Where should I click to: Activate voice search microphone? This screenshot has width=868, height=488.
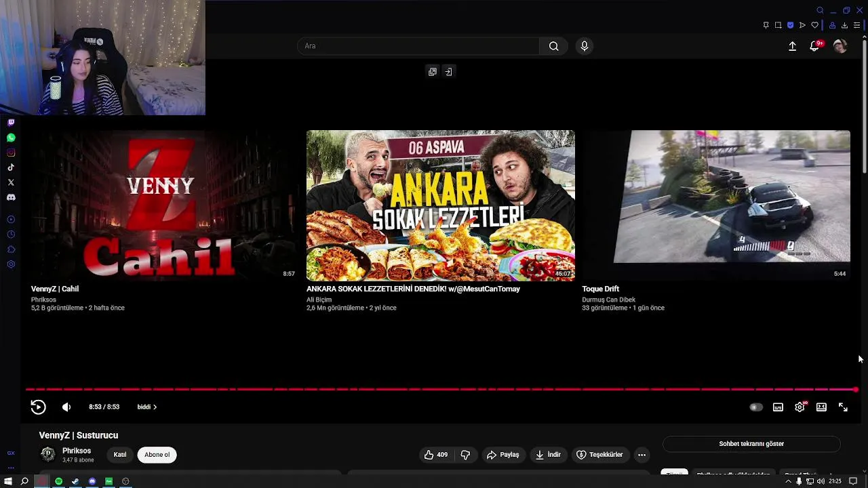tap(585, 46)
